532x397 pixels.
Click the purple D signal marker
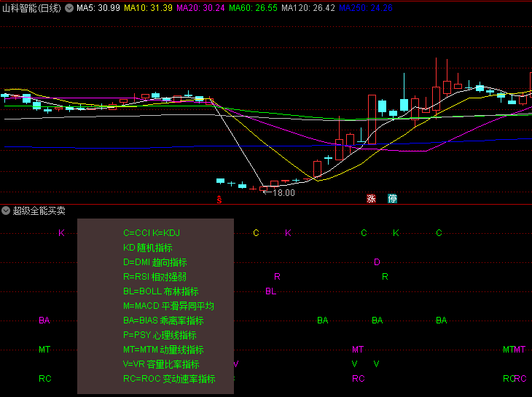(x=377, y=262)
